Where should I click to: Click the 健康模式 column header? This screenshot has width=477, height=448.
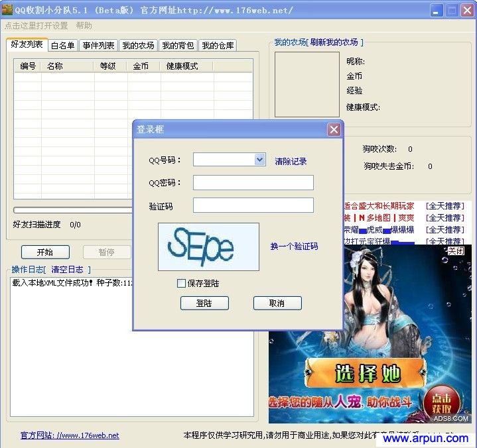(x=187, y=66)
